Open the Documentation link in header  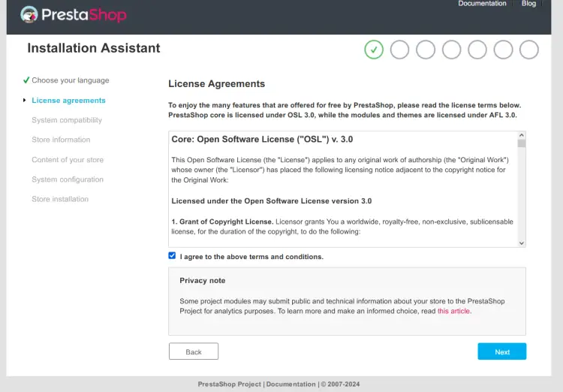tap(482, 4)
